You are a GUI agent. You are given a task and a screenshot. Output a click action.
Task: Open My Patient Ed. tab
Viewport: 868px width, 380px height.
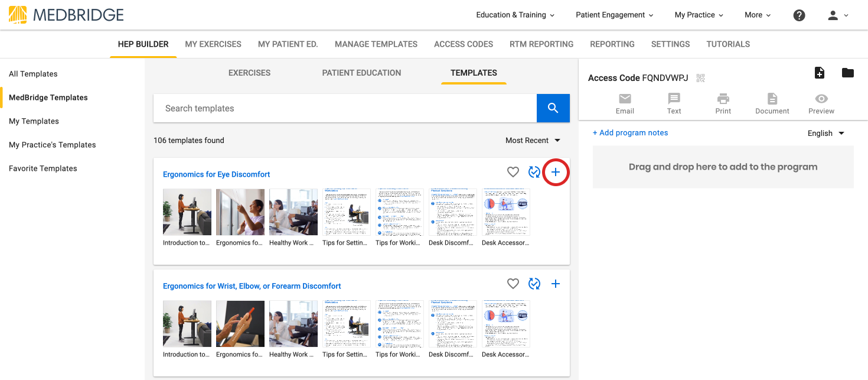click(x=288, y=44)
